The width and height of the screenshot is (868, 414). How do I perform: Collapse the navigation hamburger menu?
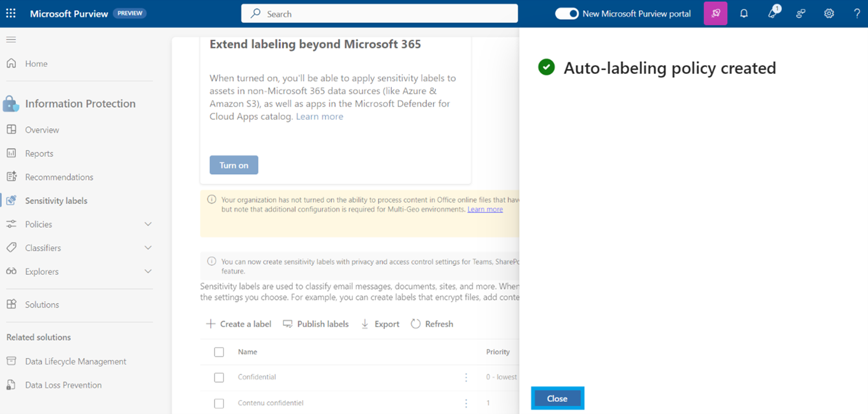click(11, 40)
